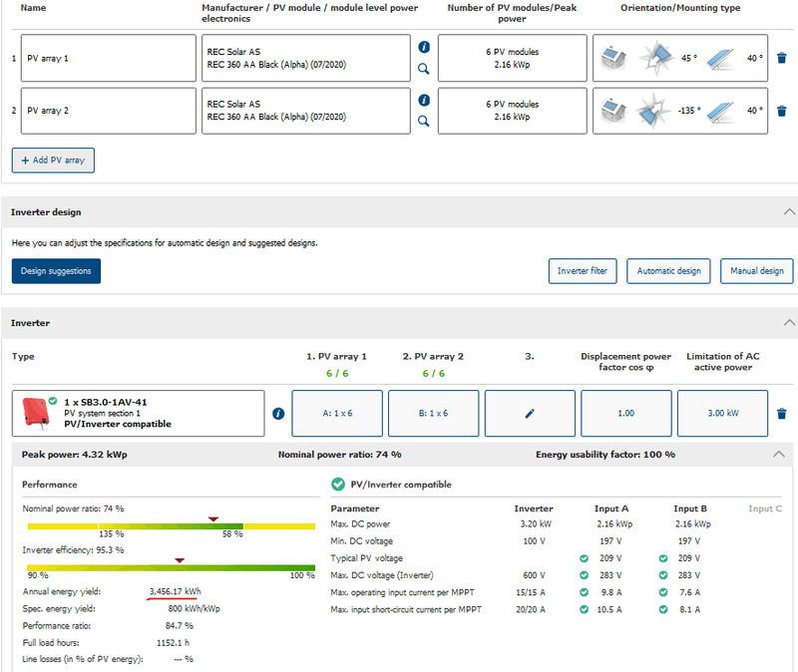Delete PV array 2 with trash icon
The image size is (798, 672).
point(782,112)
